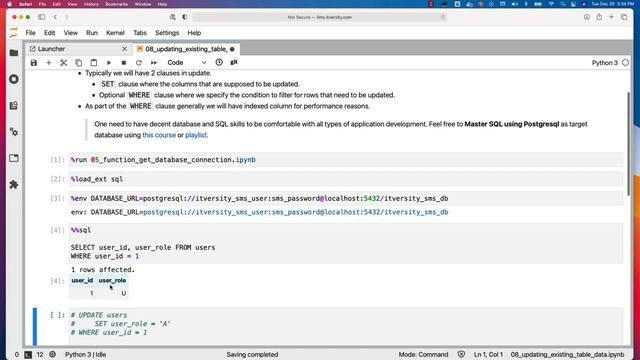
Task: Click the SELECT user_id query cell
Action: 346,243
